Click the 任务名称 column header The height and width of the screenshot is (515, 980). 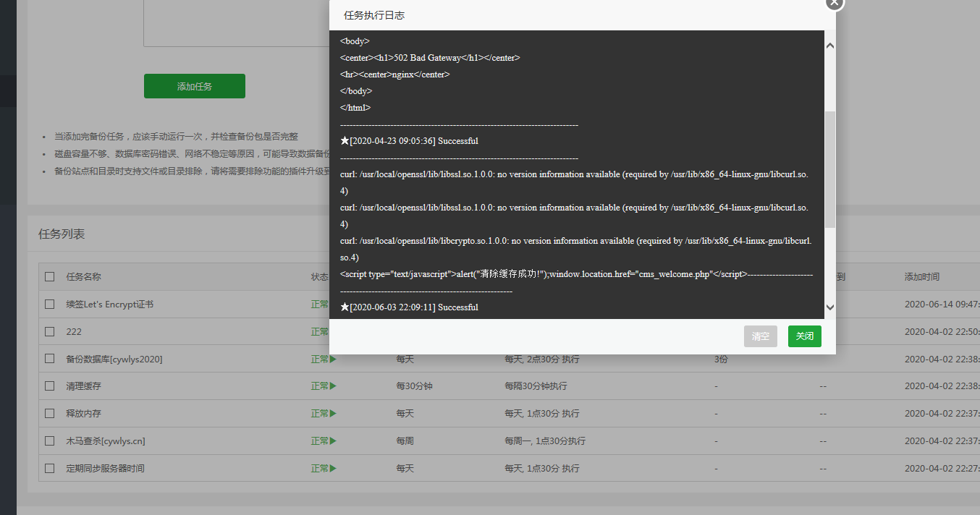click(84, 276)
